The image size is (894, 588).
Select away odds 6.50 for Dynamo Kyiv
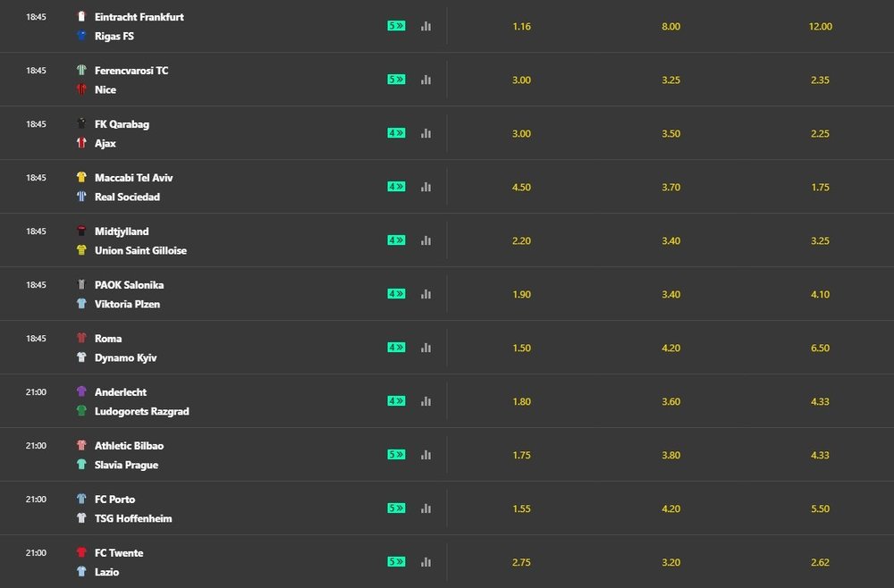coord(820,348)
